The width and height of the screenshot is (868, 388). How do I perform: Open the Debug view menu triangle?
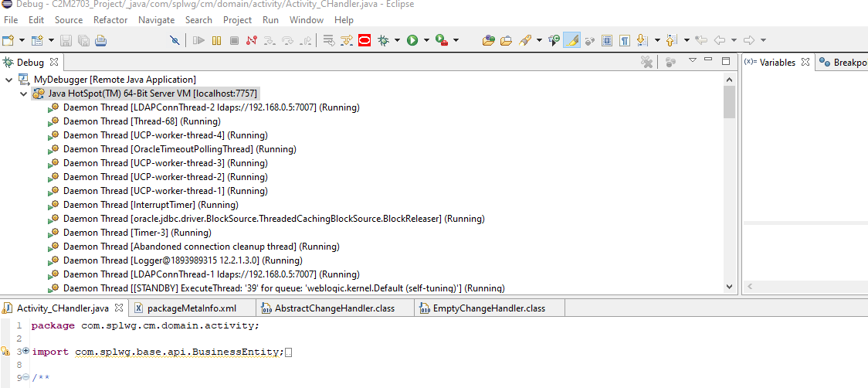click(692, 60)
